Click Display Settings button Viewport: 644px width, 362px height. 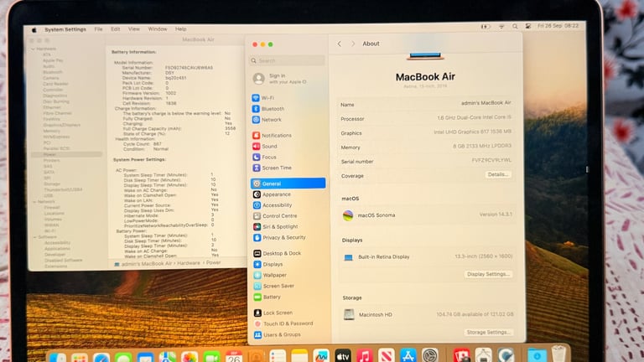(488, 274)
